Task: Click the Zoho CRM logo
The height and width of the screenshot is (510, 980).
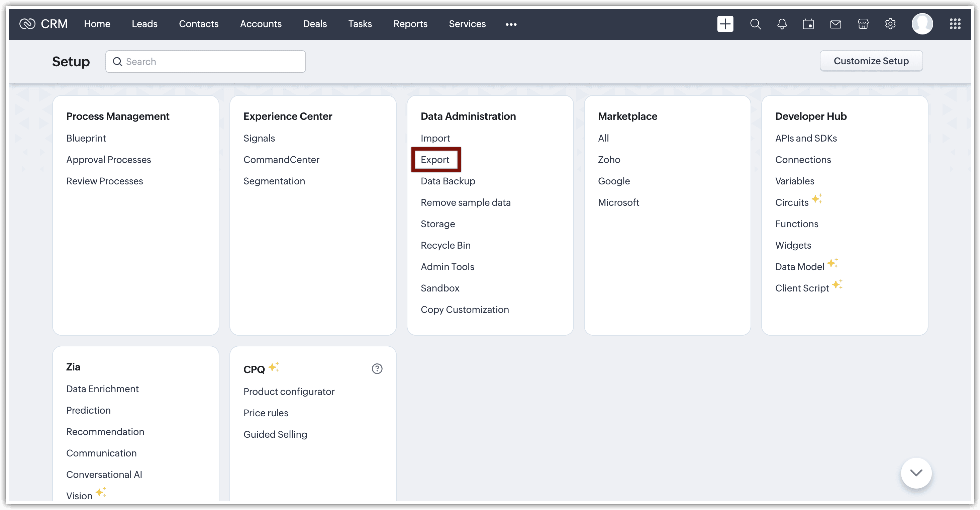Action: click(27, 24)
